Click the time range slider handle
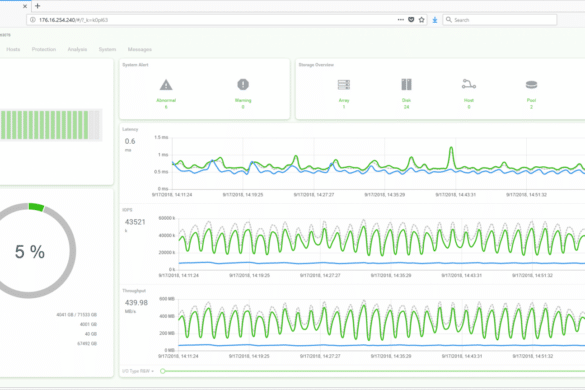The image size is (585, 390). [x=163, y=371]
